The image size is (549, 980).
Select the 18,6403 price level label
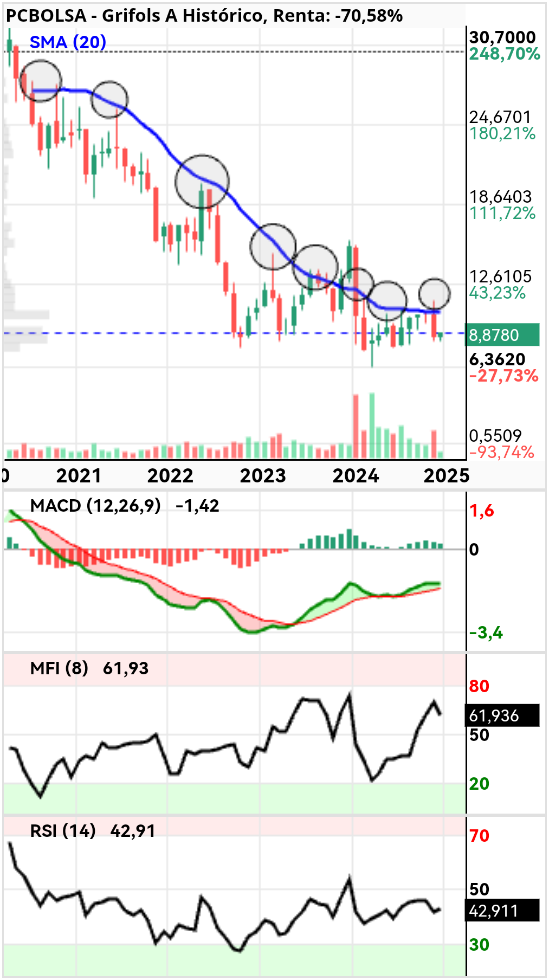(x=500, y=197)
